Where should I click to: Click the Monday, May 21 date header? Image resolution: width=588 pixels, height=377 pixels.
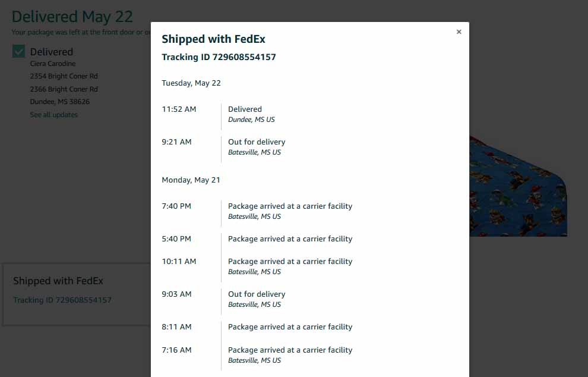[191, 180]
